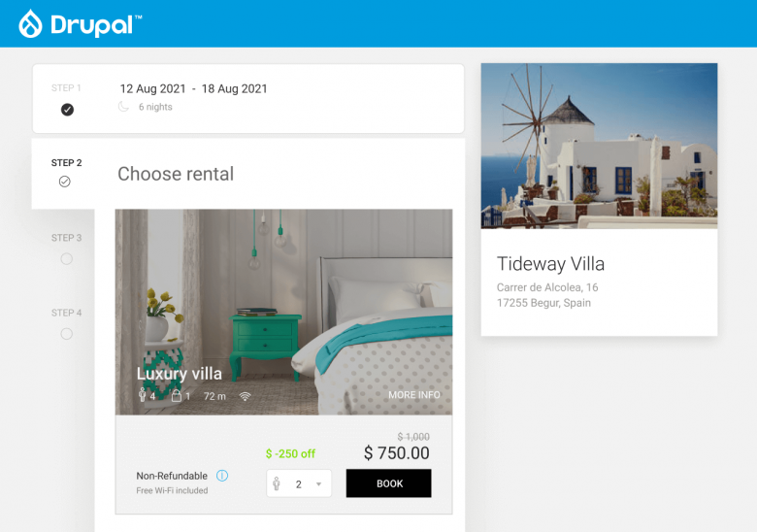This screenshot has width=757, height=532.
Task: Go to the STEP 2 label
Action: (67, 163)
